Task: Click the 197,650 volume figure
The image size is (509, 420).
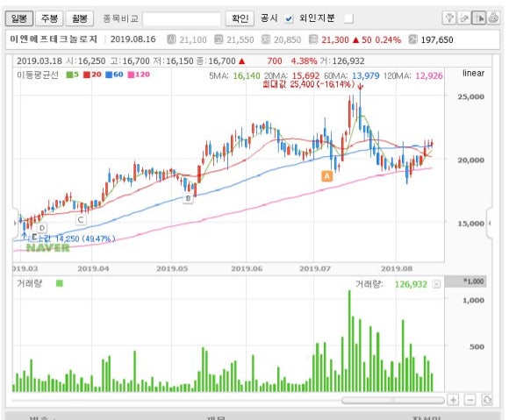Action: (437, 39)
